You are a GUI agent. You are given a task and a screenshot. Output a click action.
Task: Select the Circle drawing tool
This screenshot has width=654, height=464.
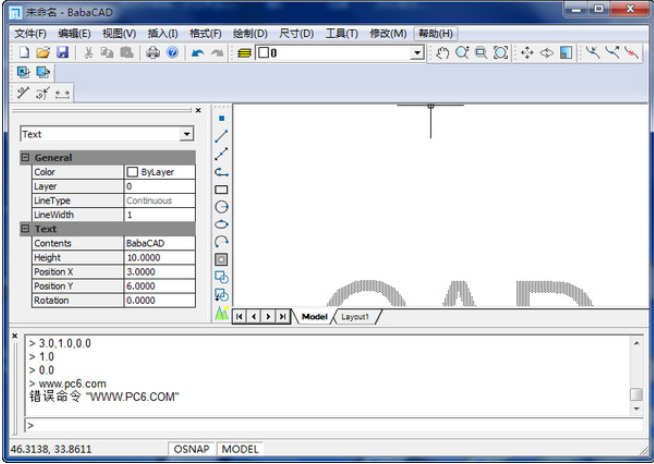pyautogui.click(x=222, y=206)
